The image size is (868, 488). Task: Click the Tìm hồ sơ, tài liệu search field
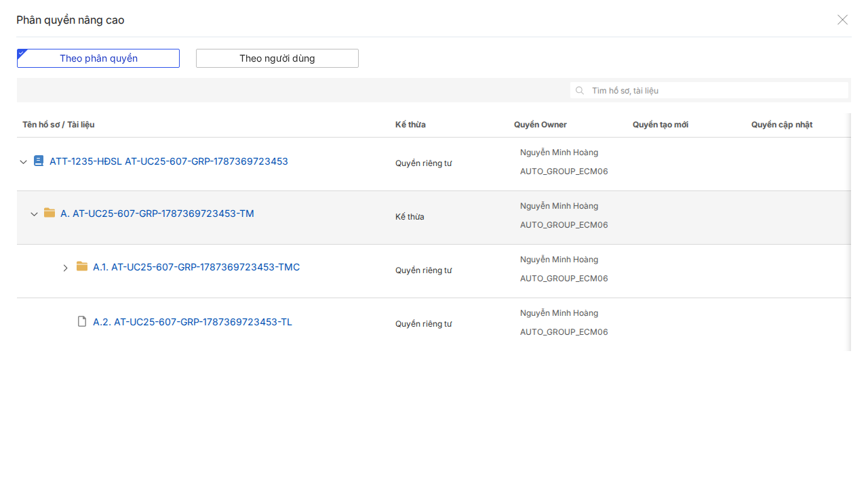pos(709,90)
